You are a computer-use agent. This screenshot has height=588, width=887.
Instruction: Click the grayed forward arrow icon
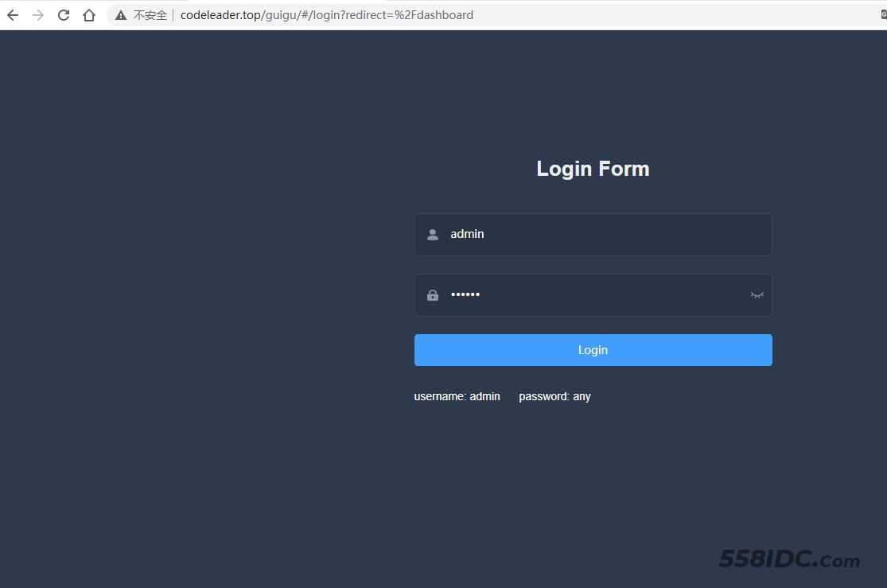tap(37, 14)
